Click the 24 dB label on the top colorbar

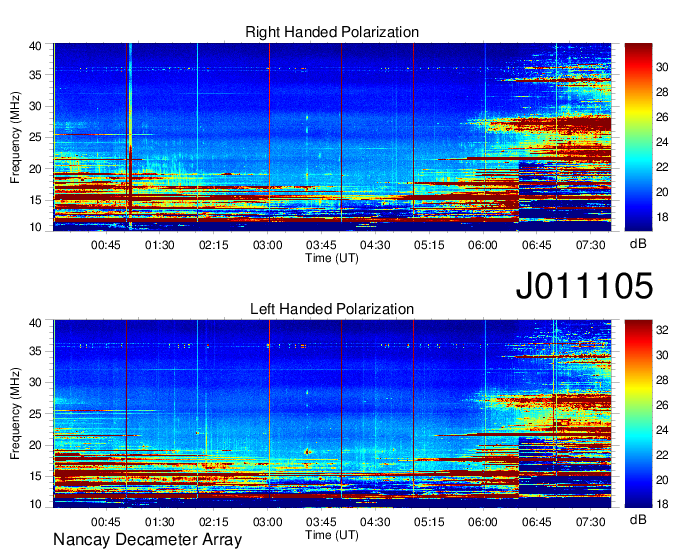tap(662, 142)
